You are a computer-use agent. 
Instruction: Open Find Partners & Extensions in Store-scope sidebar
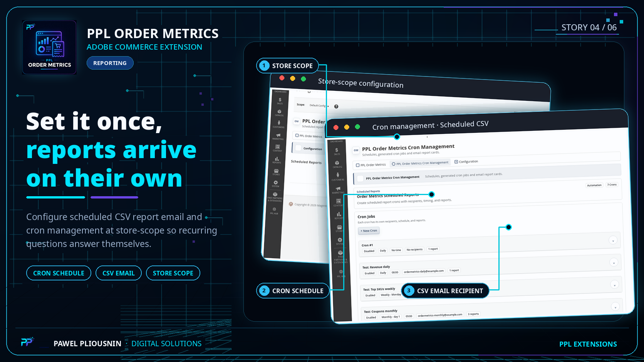[275, 197]
